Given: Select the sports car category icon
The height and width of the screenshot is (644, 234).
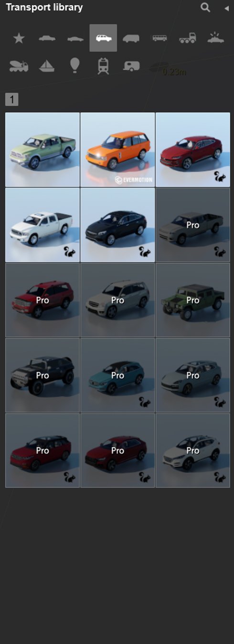Looking at the screenshot, I should point(75,39).
